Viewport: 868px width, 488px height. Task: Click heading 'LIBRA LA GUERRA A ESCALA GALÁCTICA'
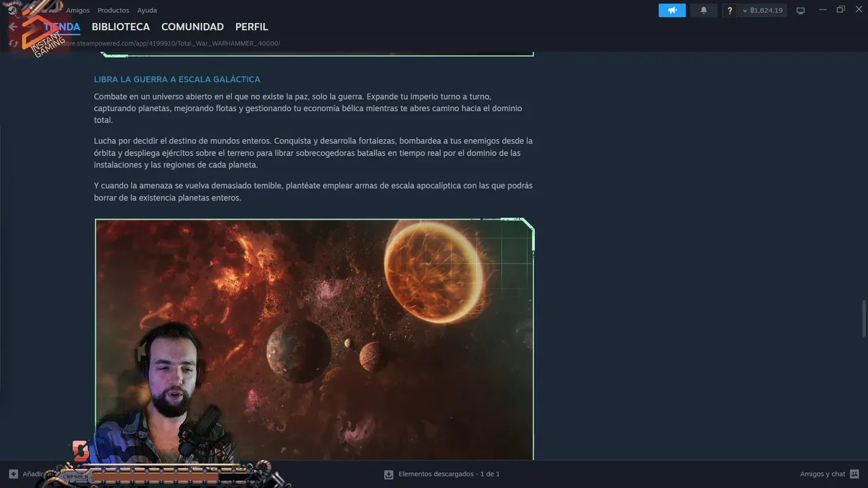177,79
